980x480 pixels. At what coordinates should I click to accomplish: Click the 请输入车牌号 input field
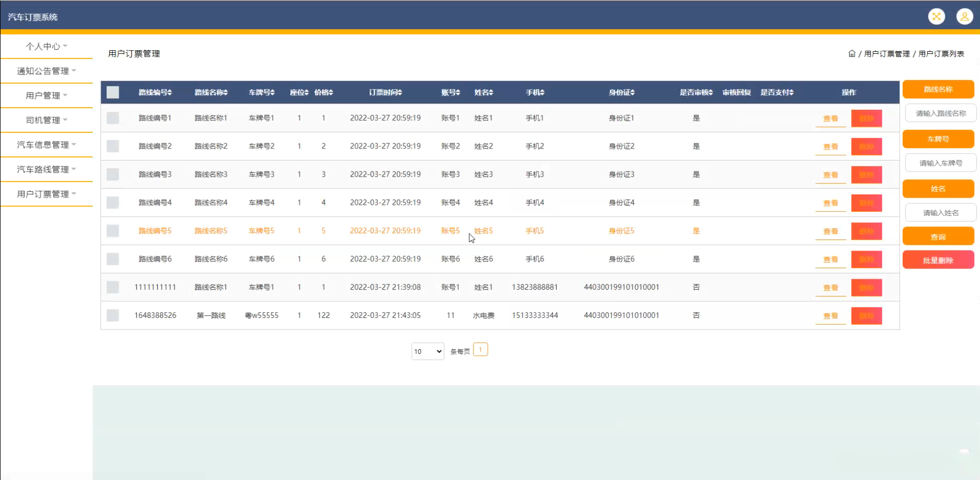click(x=940, y=163)
